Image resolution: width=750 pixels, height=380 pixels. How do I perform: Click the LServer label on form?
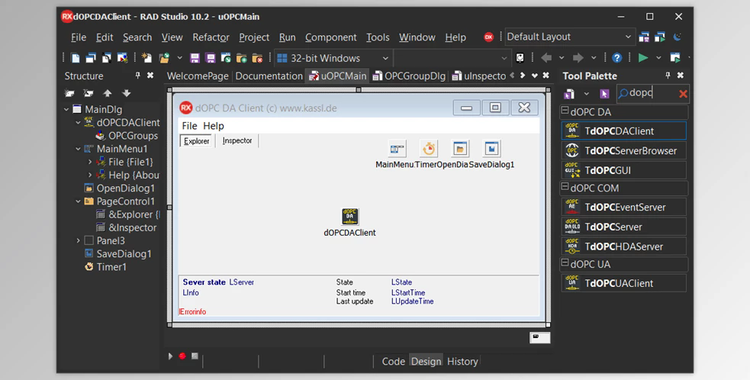[x=242, y=282]
